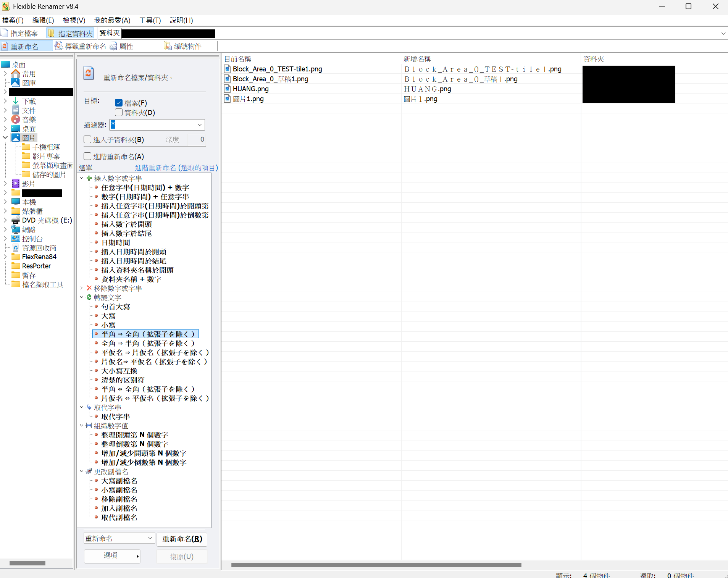
Task: Open the 編輯(E) menu
Action: click(x=43, y=20)
